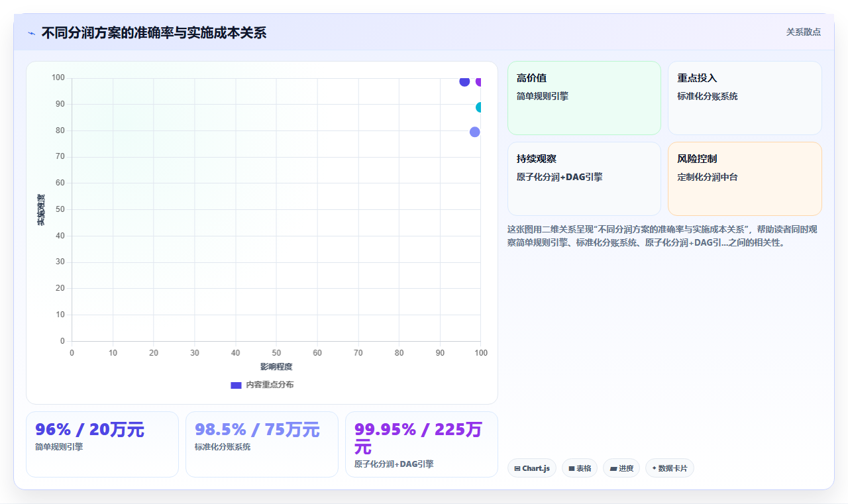Open the 重点投入 quadrant card
Viewport: 848px width, 504px height.
[x=745, y=98]
